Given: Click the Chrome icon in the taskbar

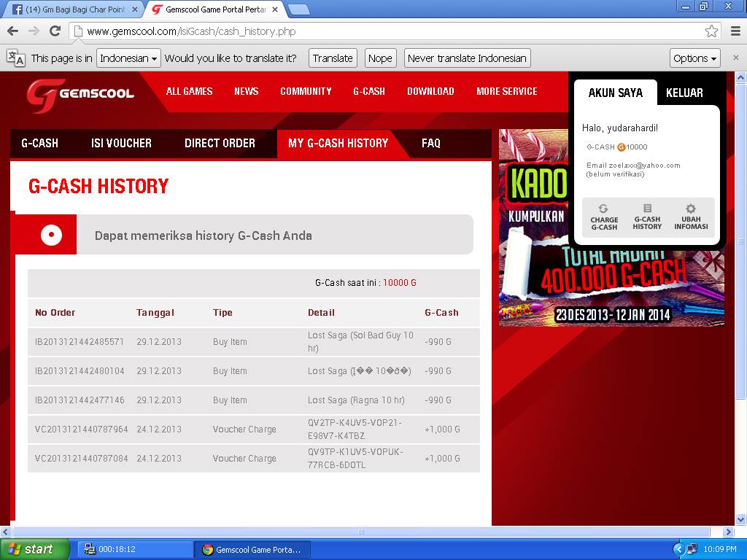Looking at the screenshot, I should coord(207,550).
